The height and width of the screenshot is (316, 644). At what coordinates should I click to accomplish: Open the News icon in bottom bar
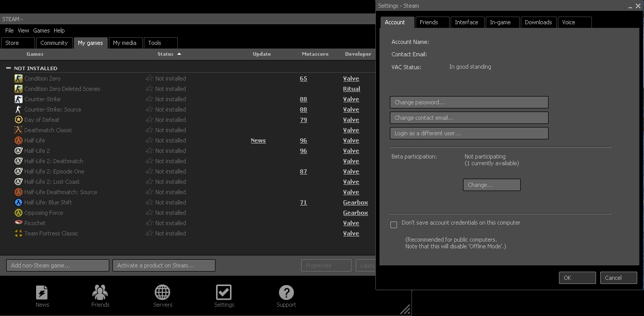tap(42, 293)
